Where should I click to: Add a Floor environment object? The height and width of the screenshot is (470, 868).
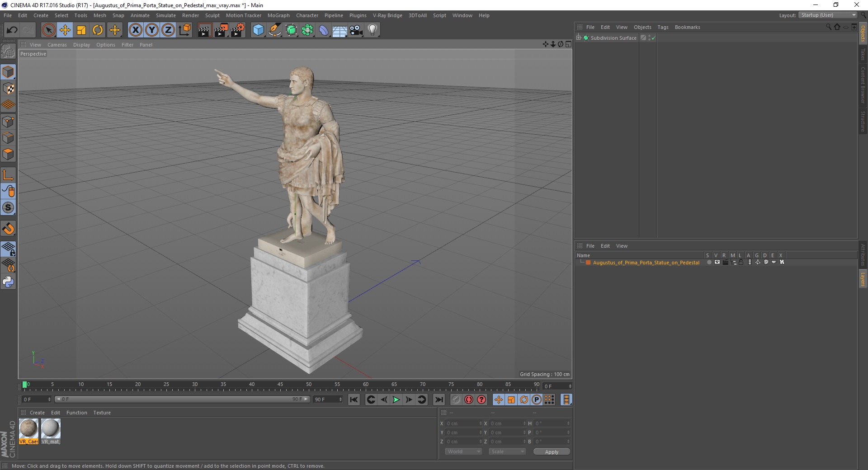coord(340,30)
